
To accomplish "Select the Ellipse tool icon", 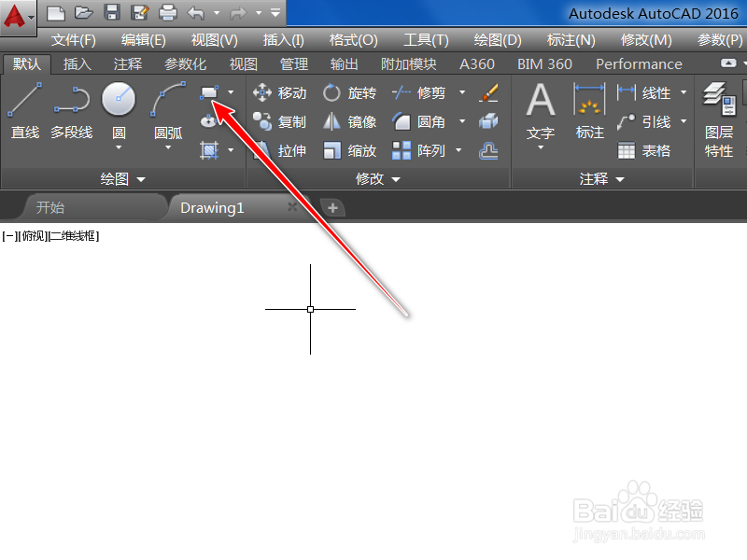I will [209, 121].
